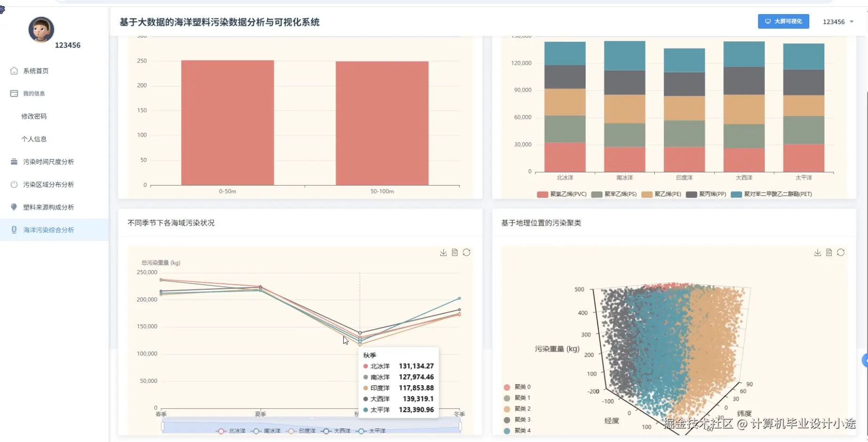This screenshot has width=868, height=442.
Task: Go to 个人信息 personal info page
Action: click(34, 139)
